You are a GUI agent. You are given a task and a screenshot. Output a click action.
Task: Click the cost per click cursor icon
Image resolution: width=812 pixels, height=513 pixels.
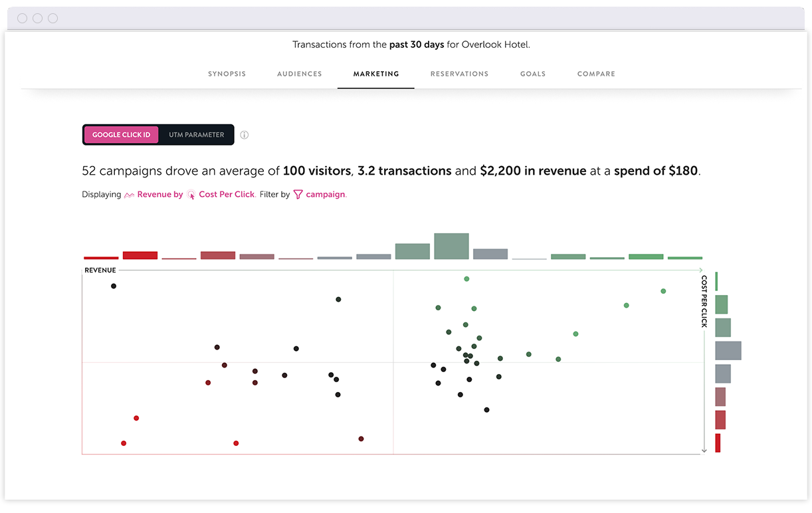click(191, 195)
